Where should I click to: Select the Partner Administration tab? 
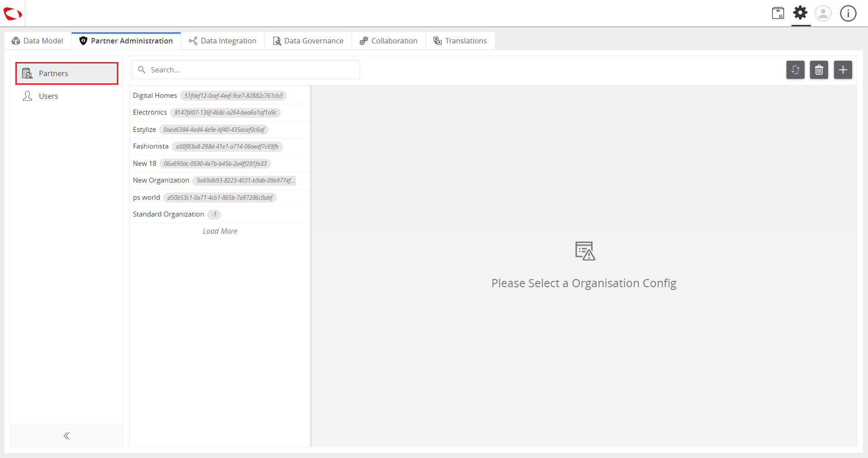(126, 41)
